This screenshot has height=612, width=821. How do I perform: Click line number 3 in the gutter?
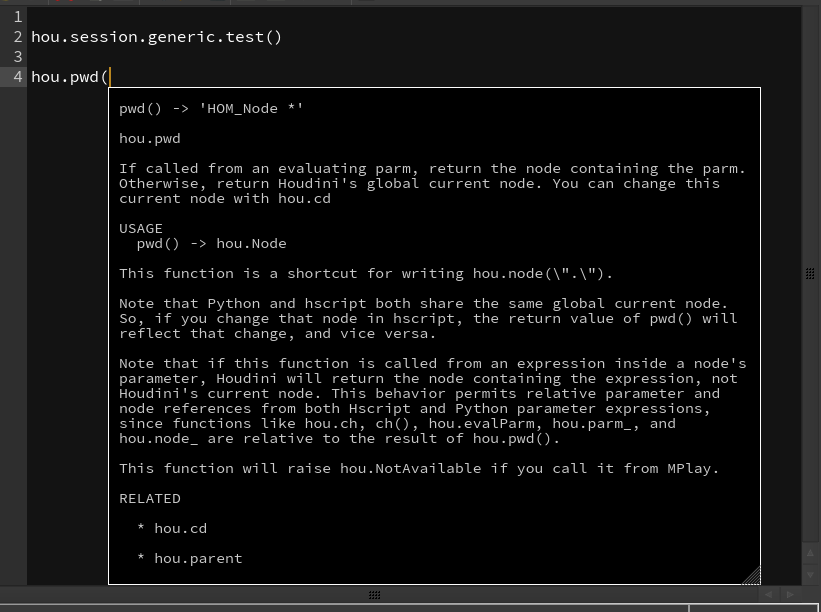[18, 57]
